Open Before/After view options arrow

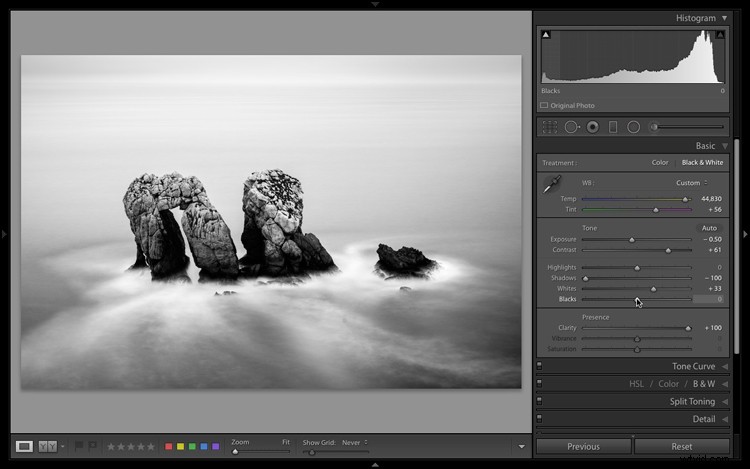point(63,447)
